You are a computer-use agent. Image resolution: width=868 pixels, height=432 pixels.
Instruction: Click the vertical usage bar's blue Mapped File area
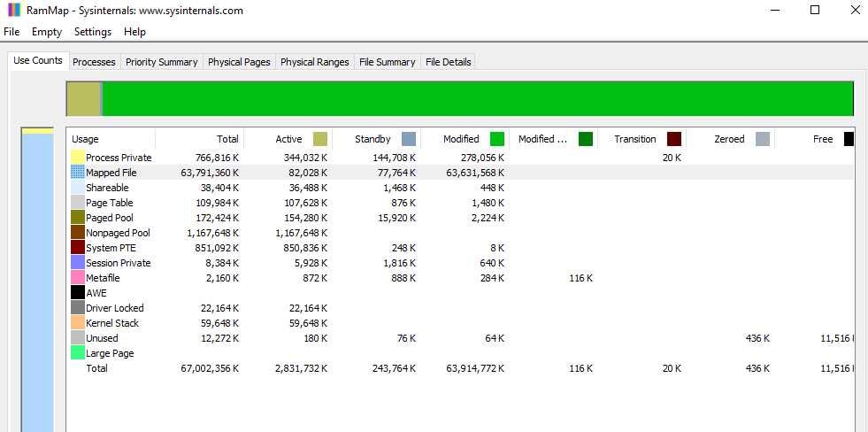(38, 282)
